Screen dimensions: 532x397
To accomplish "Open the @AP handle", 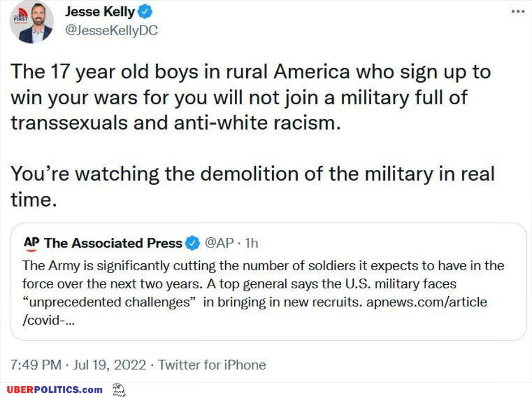I will point(219,243).
